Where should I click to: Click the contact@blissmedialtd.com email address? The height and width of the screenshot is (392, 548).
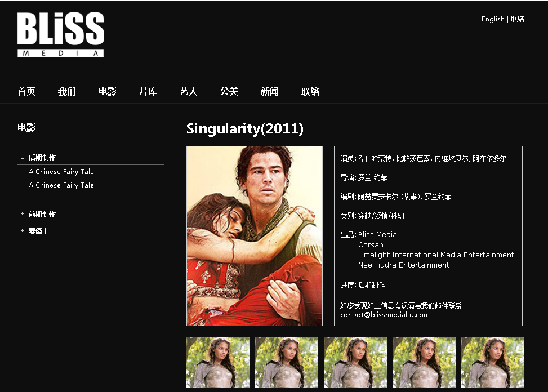coord(385,315)
